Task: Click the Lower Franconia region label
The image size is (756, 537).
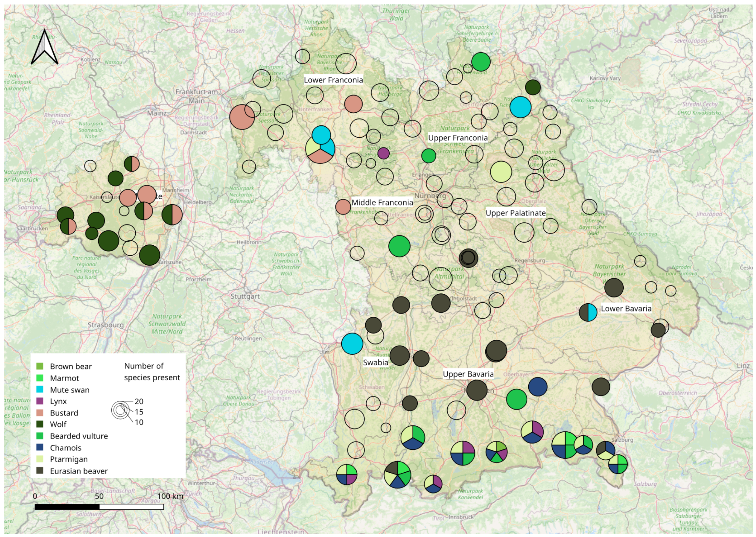Action: pyautogui.click(x=333, y=80)
